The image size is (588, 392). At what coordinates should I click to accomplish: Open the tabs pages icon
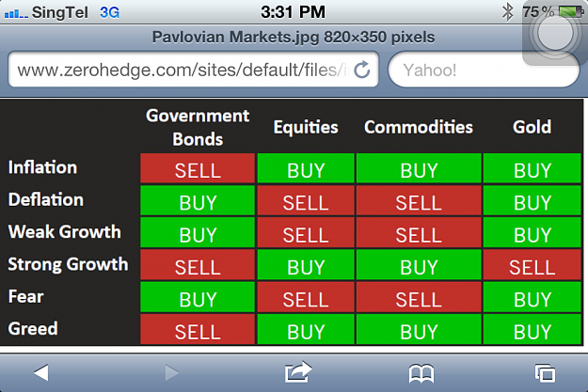point(545,373)
